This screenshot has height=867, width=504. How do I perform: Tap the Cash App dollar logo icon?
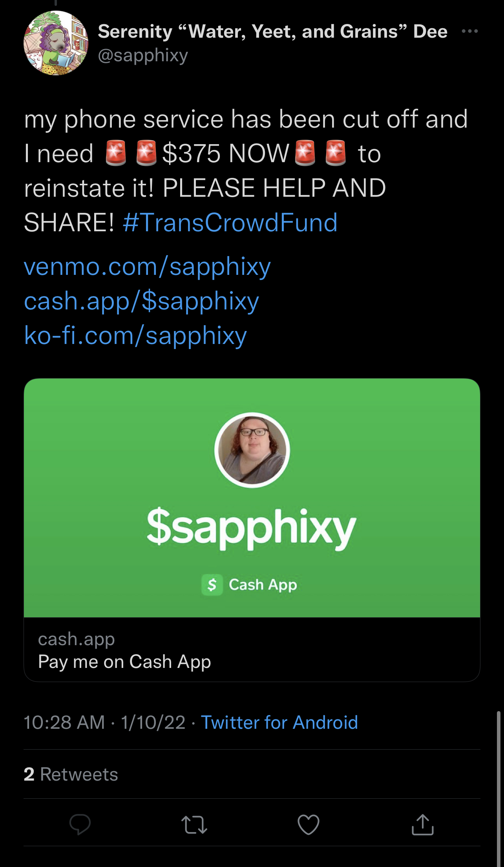coord(212,585)
